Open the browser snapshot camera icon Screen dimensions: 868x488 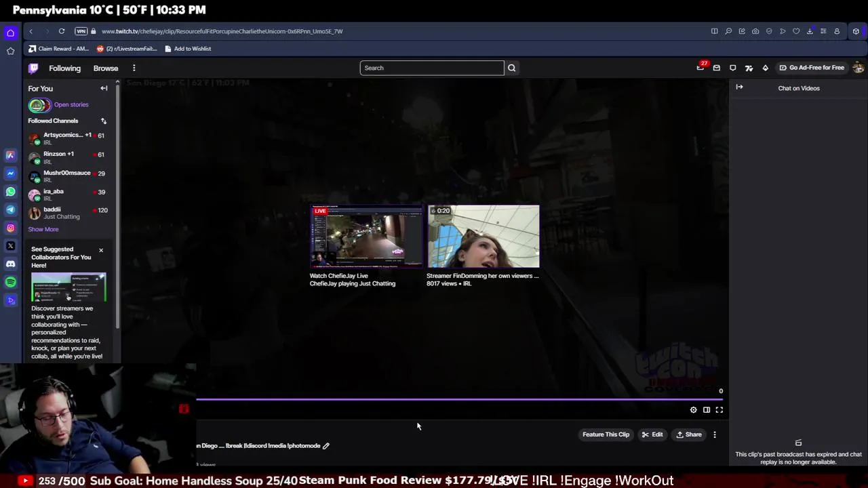tap(755, 31)
